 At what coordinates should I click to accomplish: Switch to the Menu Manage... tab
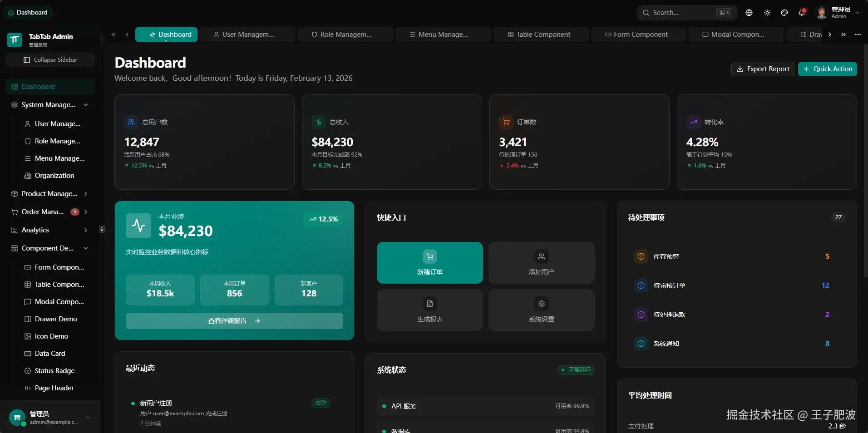coord(444,34)
